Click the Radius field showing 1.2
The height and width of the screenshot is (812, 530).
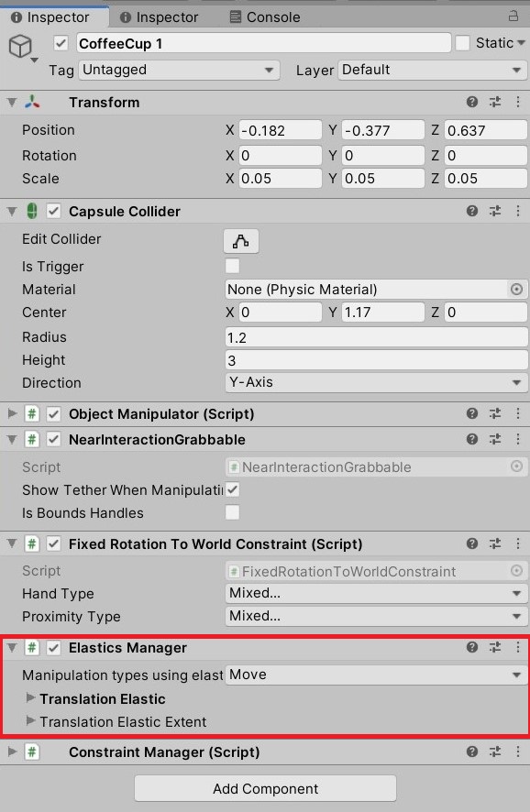(377, 337)
